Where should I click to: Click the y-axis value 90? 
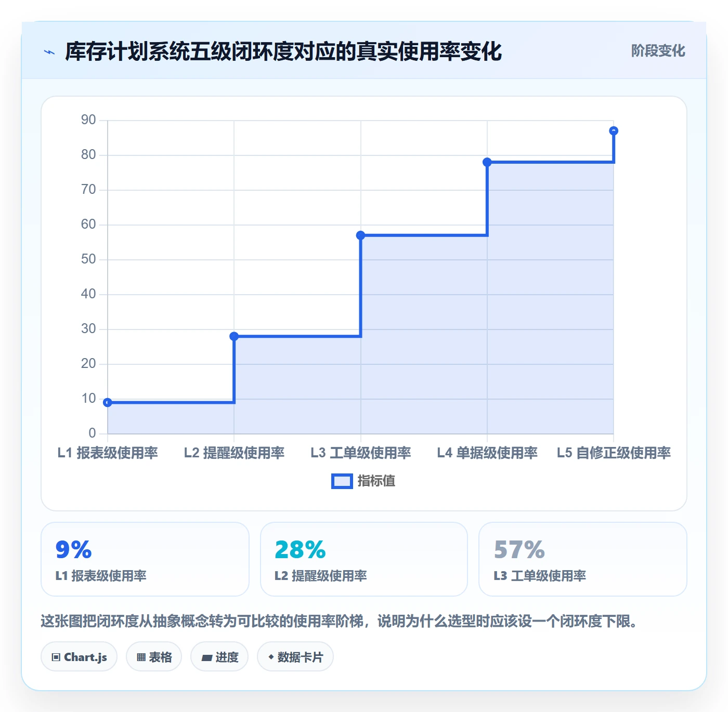pos(88,120)
